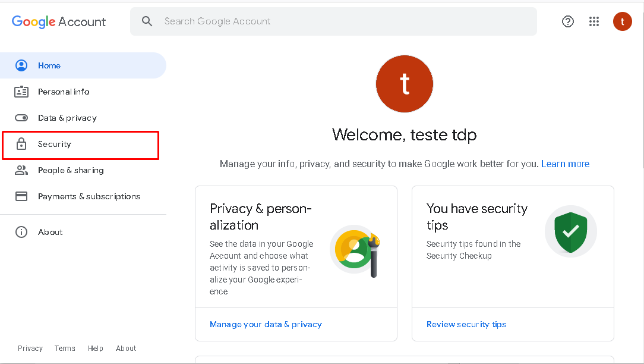The height and width of the screenshot is (364, 644).
Task: Navigate to People & sharing
Action: [83, 170]
